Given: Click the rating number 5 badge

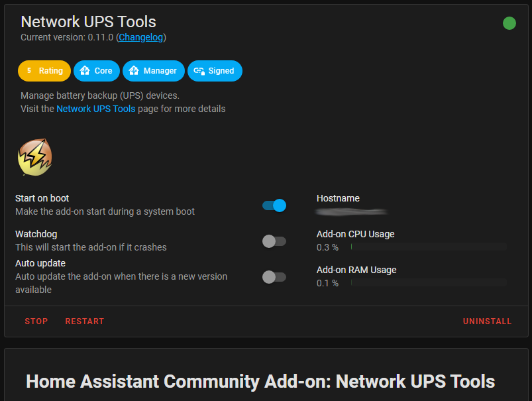Looking at the screenshot, I should click(x=29, y=70).
